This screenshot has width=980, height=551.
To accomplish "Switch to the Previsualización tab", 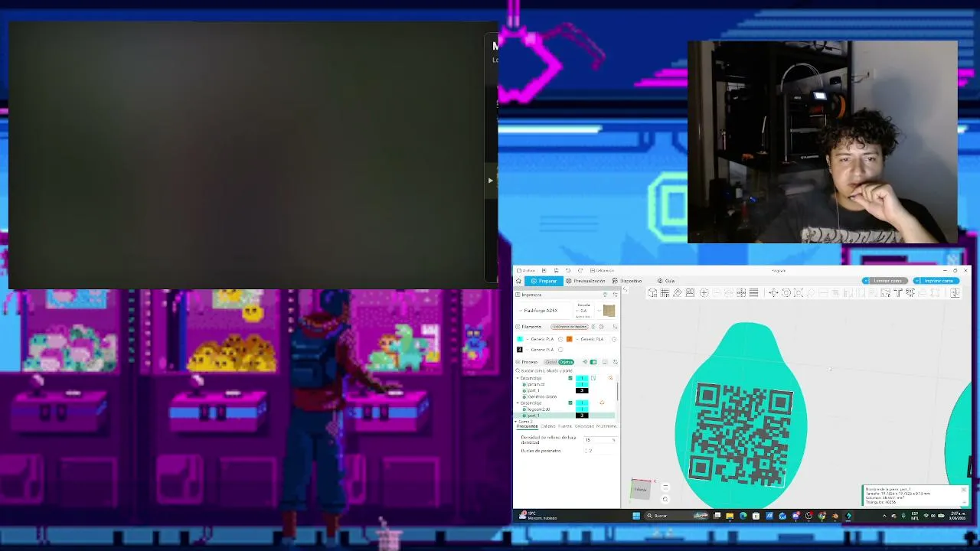I will (x=586, y=281).
